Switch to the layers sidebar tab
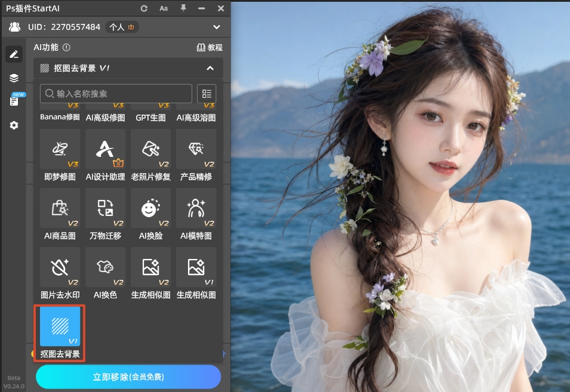 [14, 78]
